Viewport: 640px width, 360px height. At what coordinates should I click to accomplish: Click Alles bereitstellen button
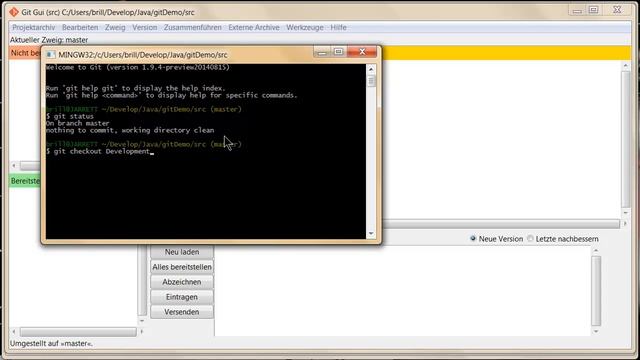tap(182, 267)
